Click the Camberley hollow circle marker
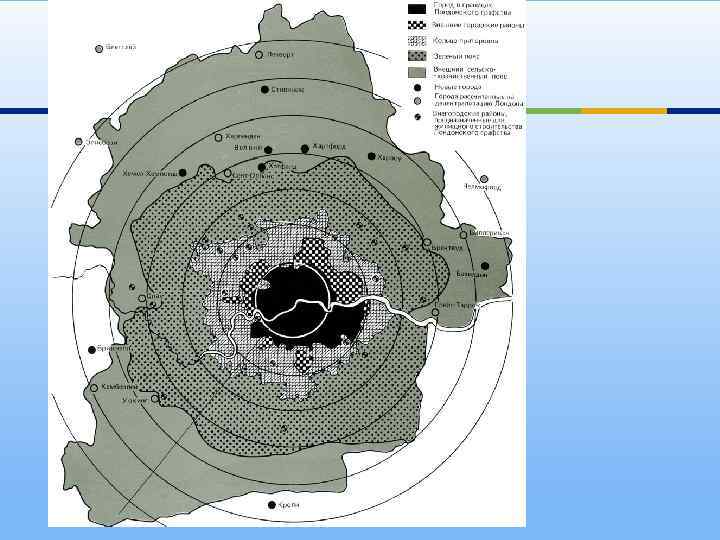This screenshot has width=720, height=540. tap(94, 388)
